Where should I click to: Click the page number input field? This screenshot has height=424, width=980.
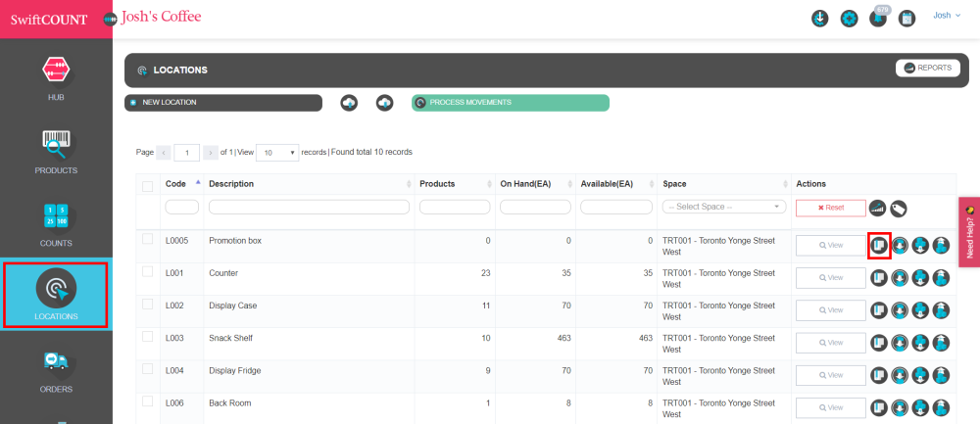coord(187,153)
